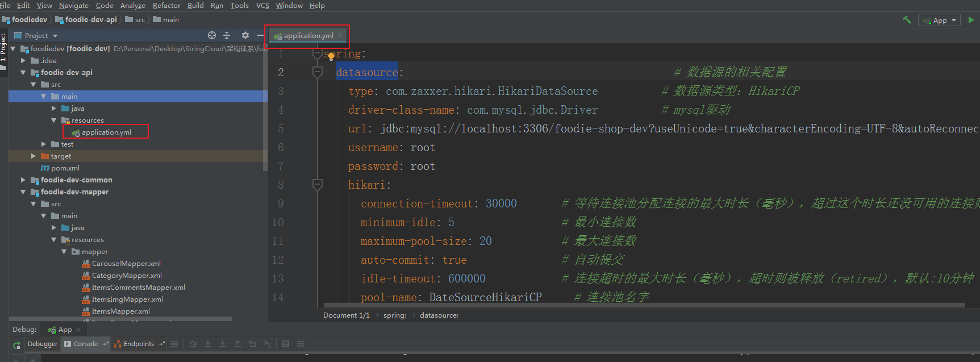Click the Build project hammer icon
The width and height of the screenshot is (980, 362).
[907, 19]
